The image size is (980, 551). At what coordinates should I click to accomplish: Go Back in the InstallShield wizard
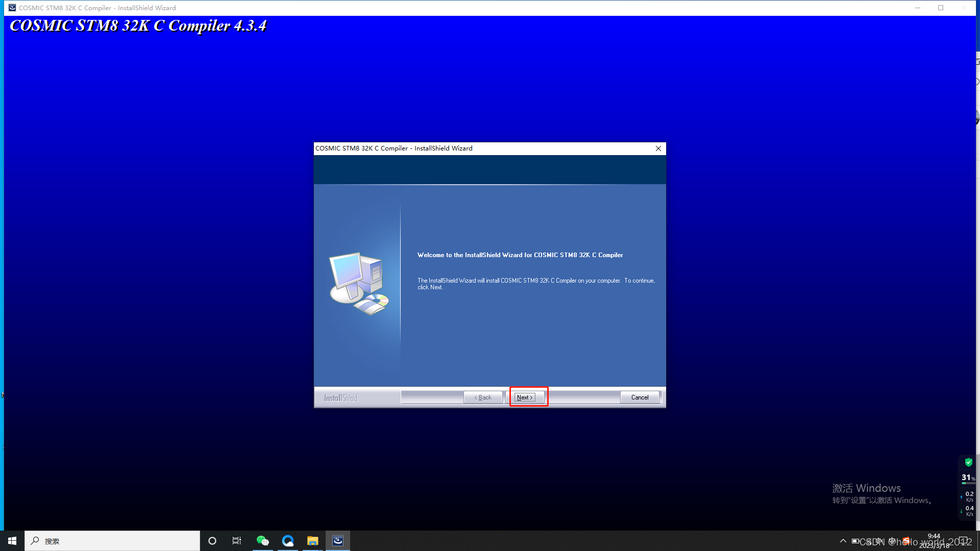click(483, 397)
